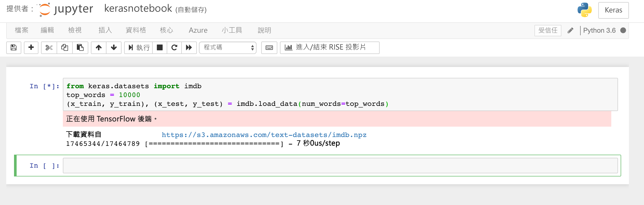Move selected cell down arrow

click(x=114, y=48)
